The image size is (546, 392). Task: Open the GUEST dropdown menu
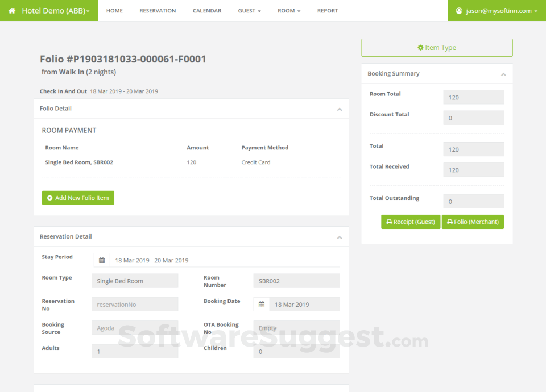click(x=249, y=10)
